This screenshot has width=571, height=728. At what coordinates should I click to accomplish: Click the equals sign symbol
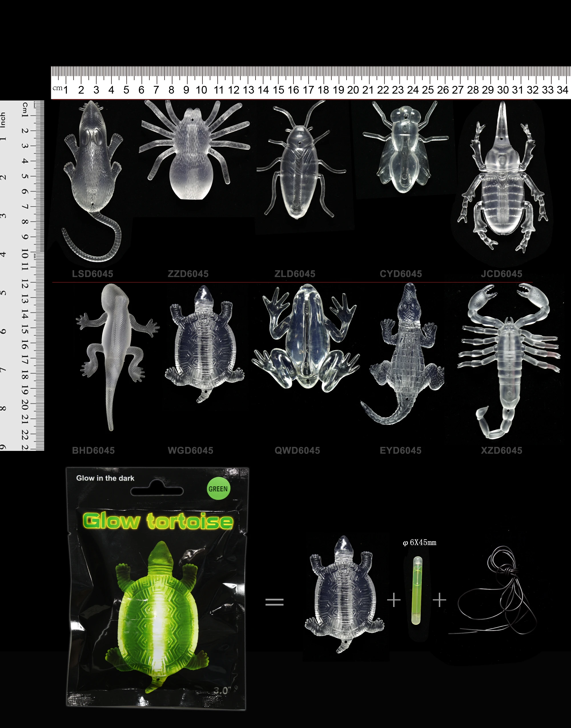click(x=274, y=602)
